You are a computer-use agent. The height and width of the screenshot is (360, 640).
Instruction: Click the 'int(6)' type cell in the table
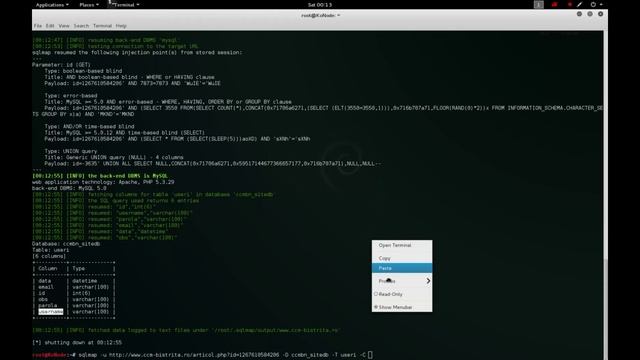pos(81,293)
